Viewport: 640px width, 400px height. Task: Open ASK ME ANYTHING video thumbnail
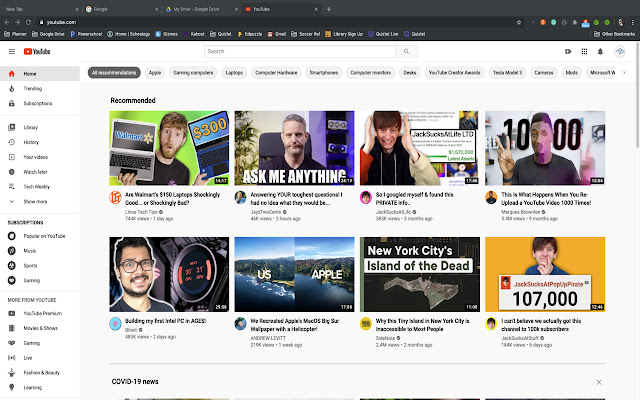pyautogui.click(x=294, y=148)
